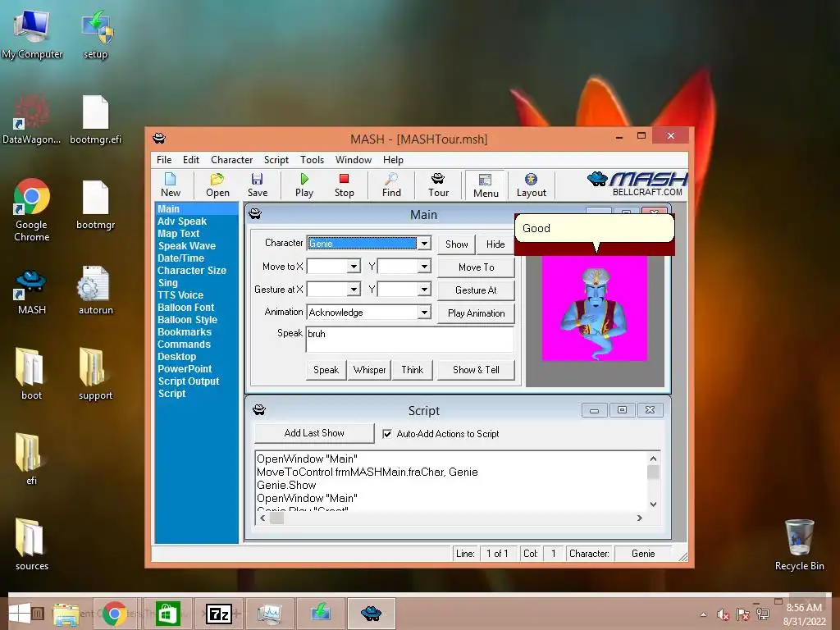Image resolution: width=840 pixels, height=630 pixels.
Task: Click the Add Last Show button
Action: pyautogui.click(x=314, y=433)
